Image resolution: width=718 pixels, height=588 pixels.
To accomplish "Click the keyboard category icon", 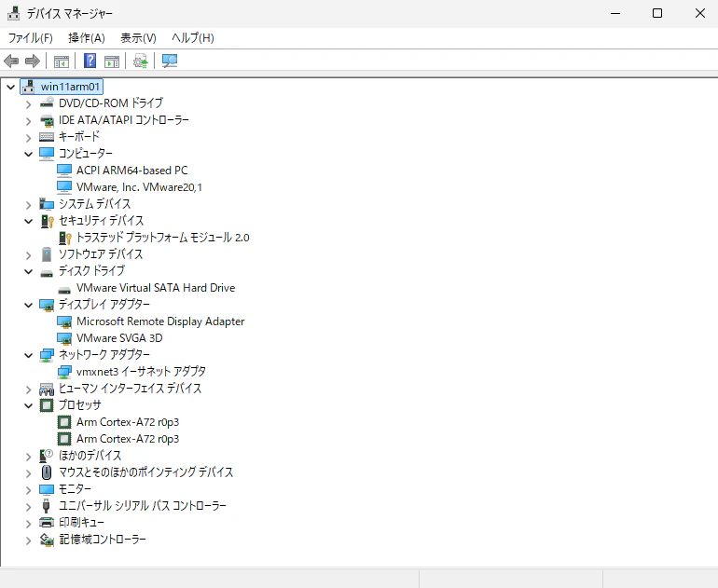I will 47,136.
